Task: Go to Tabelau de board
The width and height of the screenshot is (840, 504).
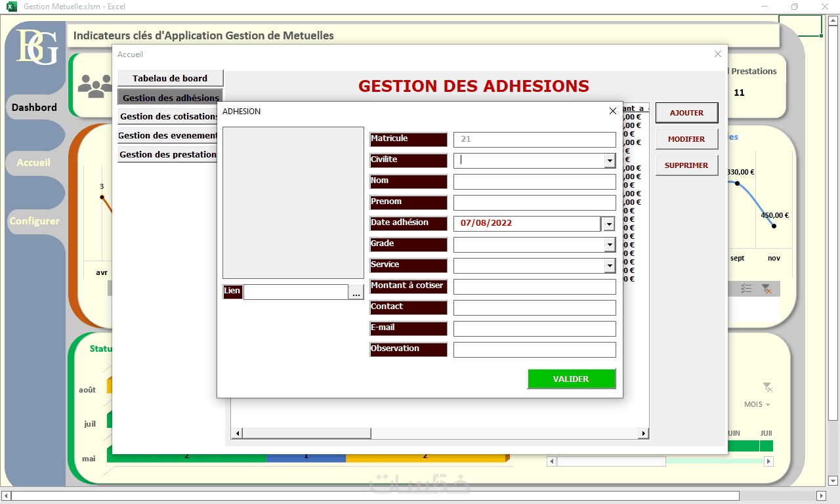Action: 171,78
